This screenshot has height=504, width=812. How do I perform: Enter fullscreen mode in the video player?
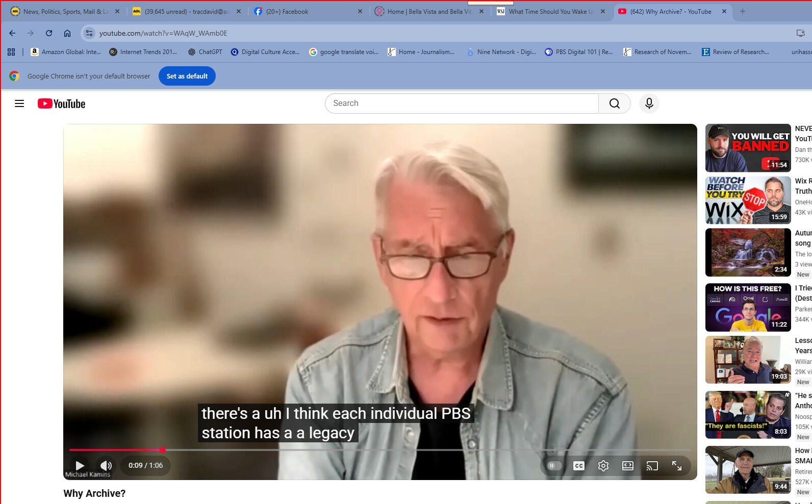(x=676, y=466)
